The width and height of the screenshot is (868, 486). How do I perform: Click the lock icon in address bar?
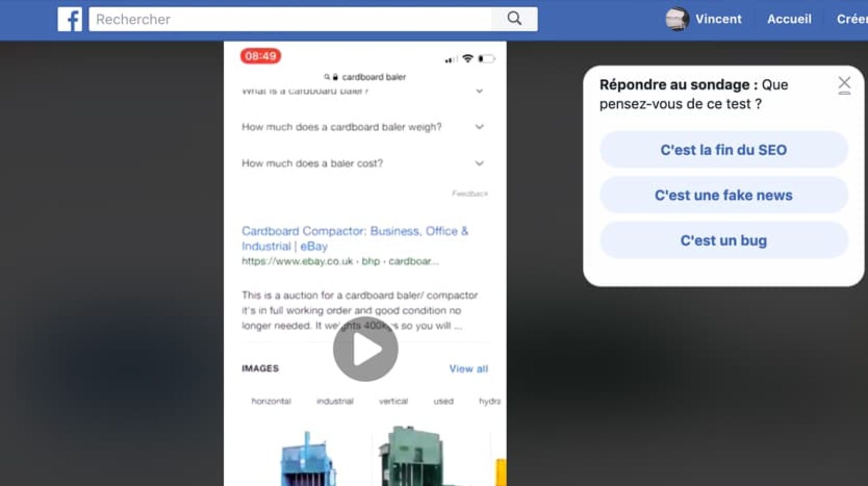coord(335,77)
